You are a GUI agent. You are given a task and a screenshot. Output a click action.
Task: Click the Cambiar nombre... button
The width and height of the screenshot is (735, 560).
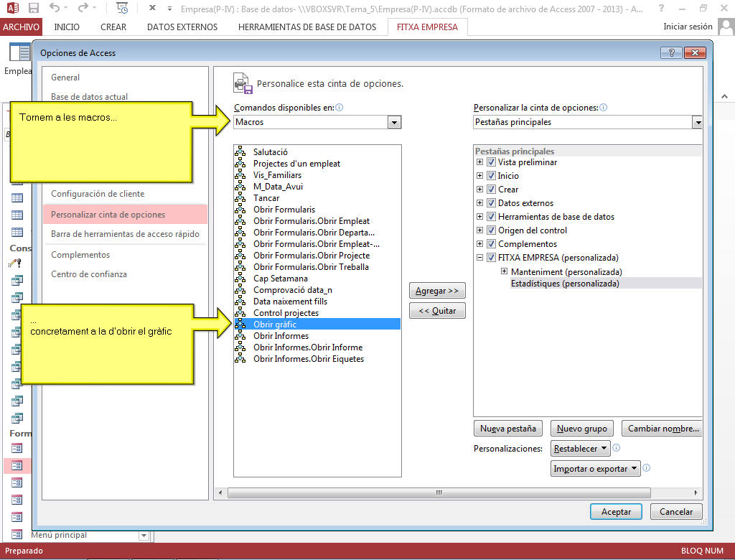[662, 428]
